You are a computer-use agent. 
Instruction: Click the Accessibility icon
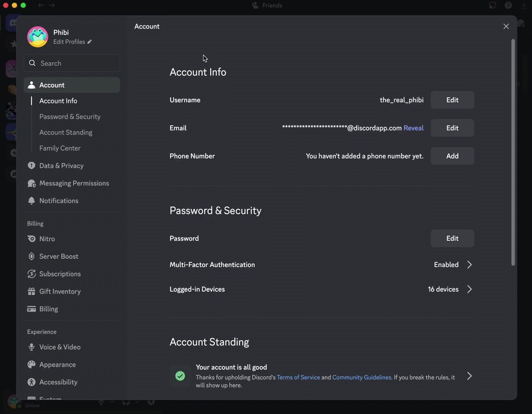pos(31,382)
